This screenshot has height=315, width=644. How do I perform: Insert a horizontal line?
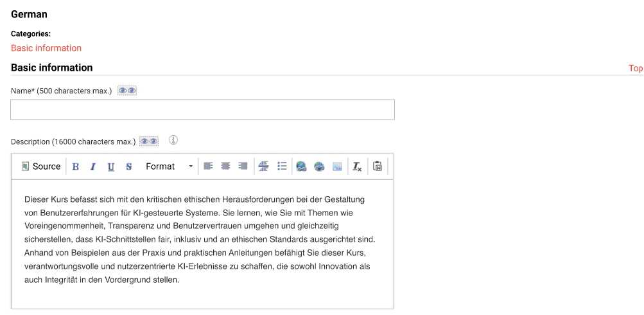click(263, 166)
